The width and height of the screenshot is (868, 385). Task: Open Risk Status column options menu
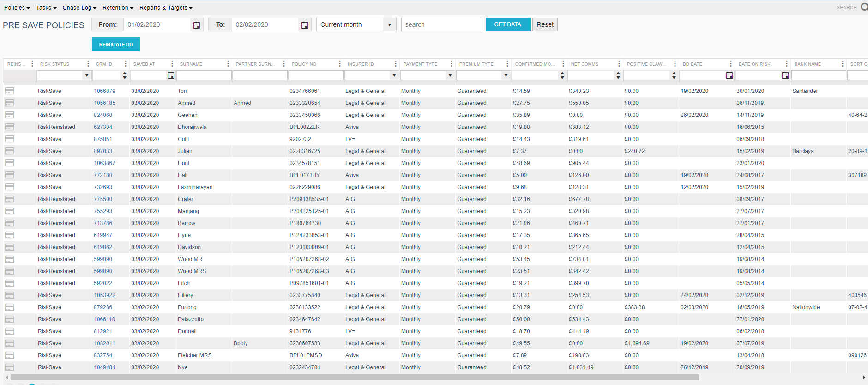[88, 64]
